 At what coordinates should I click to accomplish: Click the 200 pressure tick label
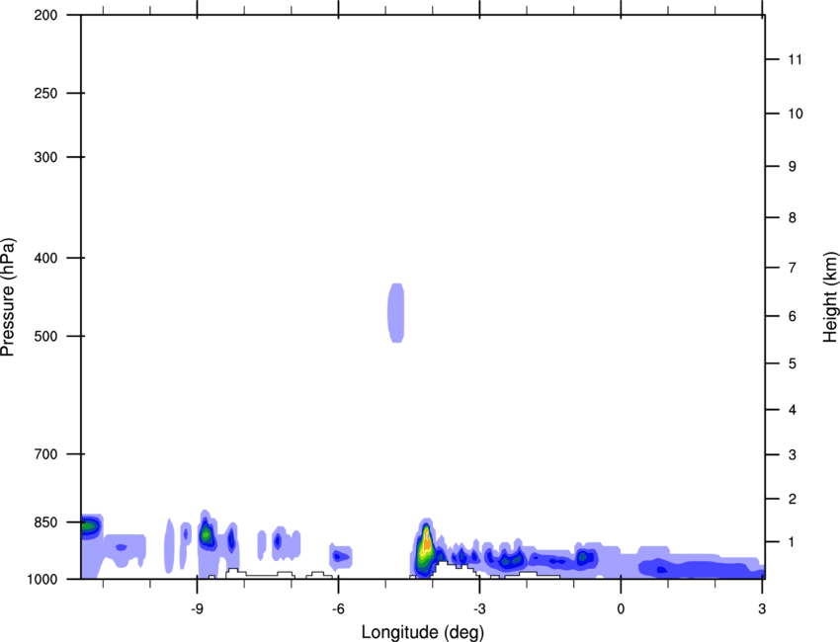[x=45, y=15]
